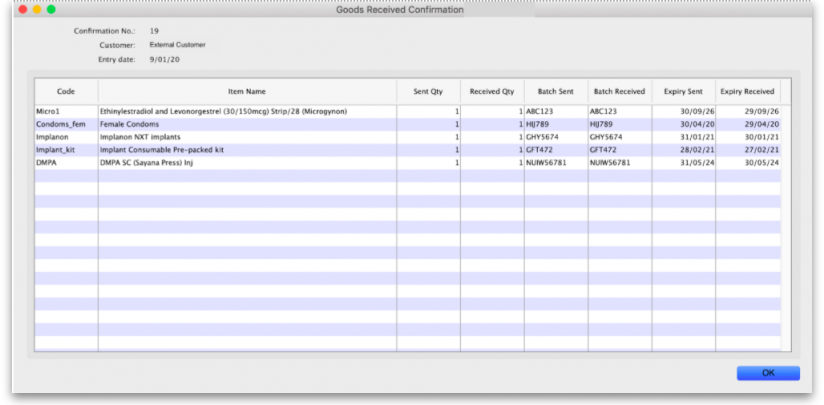824x405 pixels.
Task: Click expiry received date 29/09/26
Action: pos(761,111)
